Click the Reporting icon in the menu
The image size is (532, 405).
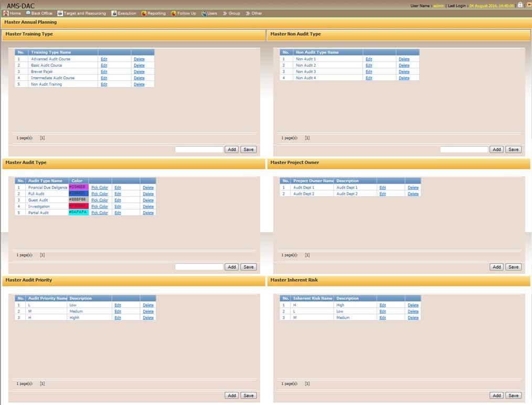144,13
